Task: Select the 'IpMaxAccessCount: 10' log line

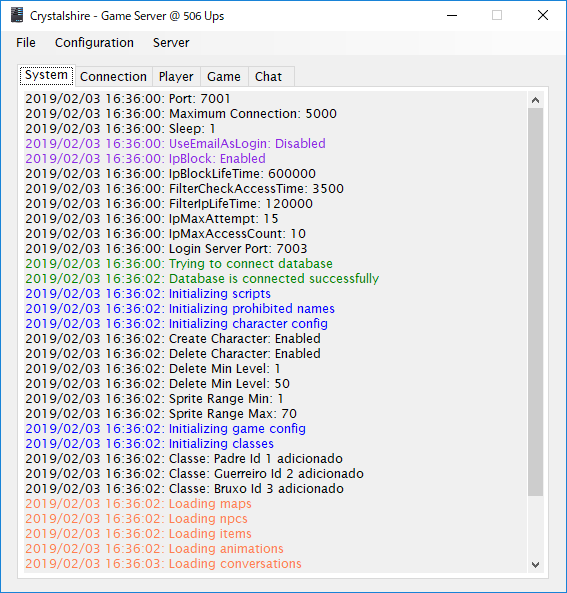Action: 165,234
